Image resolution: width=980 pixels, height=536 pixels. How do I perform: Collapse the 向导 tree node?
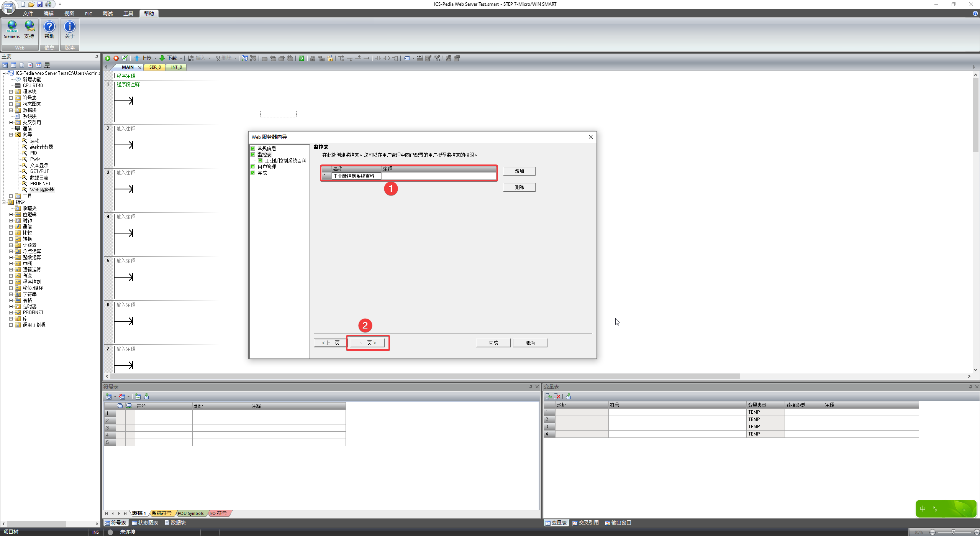coord(11,135)
